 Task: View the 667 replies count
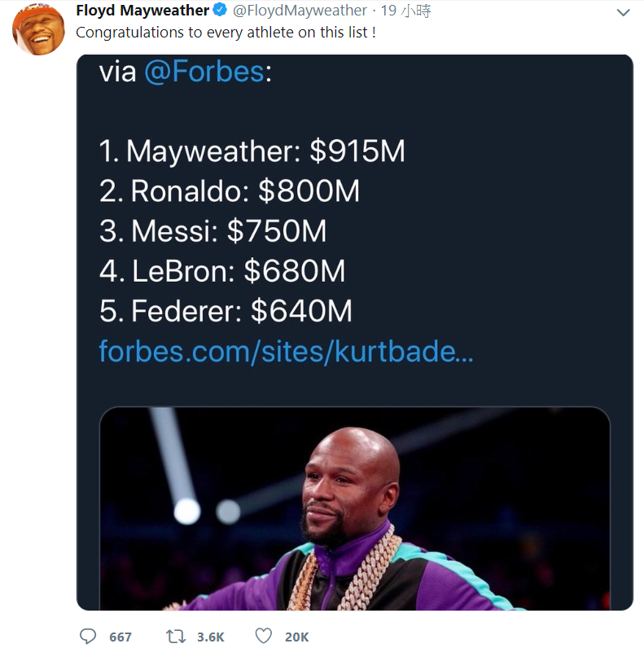point(120,637)
